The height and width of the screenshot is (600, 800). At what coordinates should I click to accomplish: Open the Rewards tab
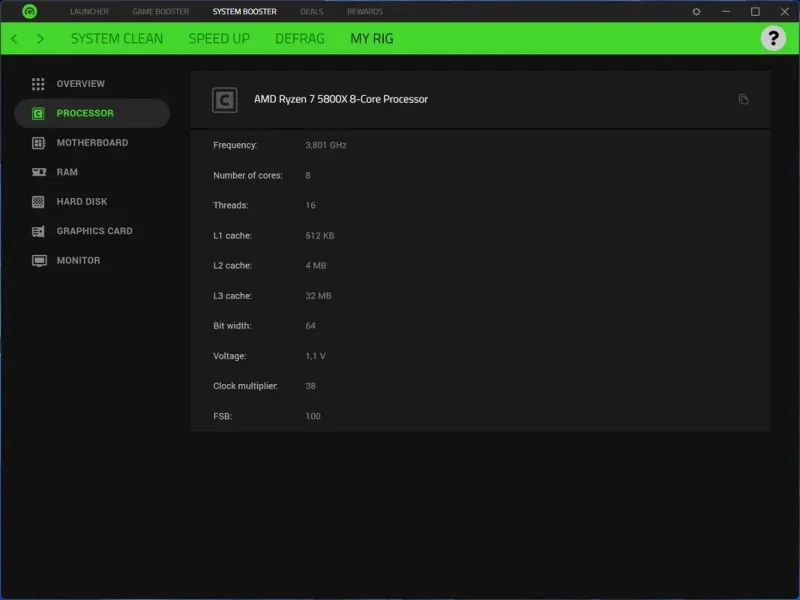(365, 11)
